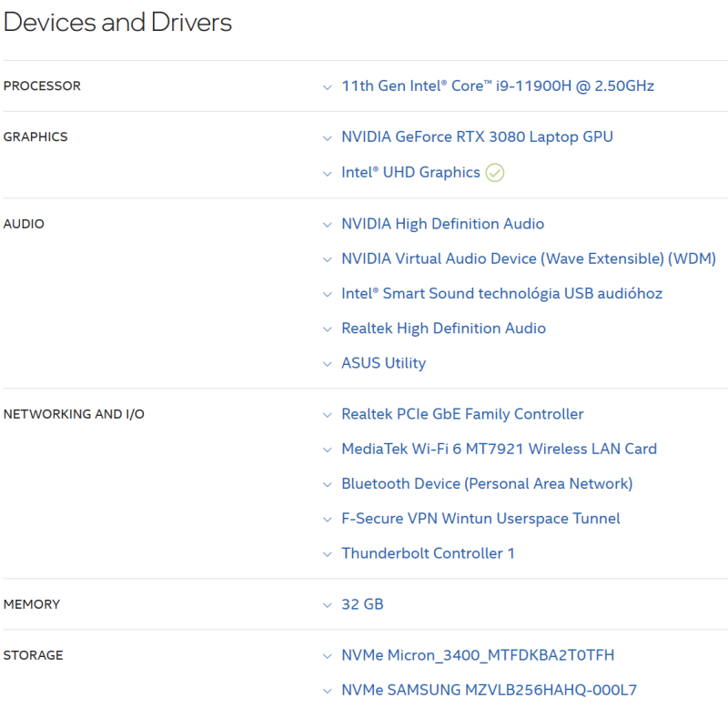
Task: Open Intel Smart Sound technológia USB audióhoz link
Action: tap(502, 293)
